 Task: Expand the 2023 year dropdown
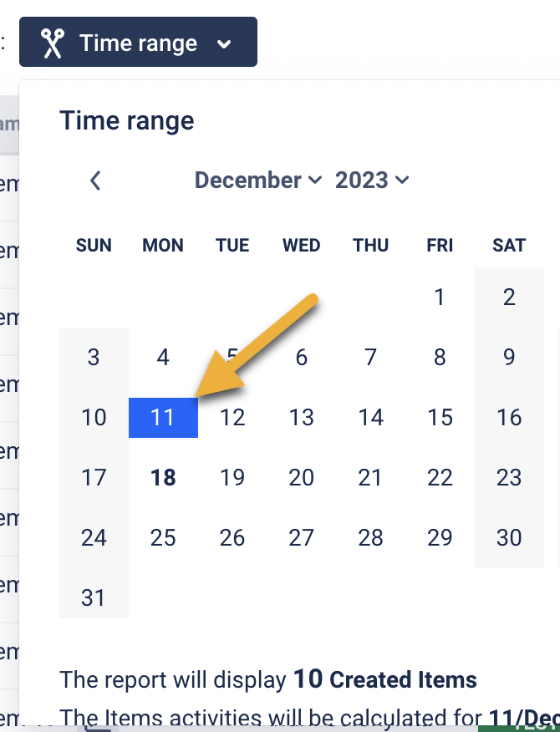click(x=372, y=180)
